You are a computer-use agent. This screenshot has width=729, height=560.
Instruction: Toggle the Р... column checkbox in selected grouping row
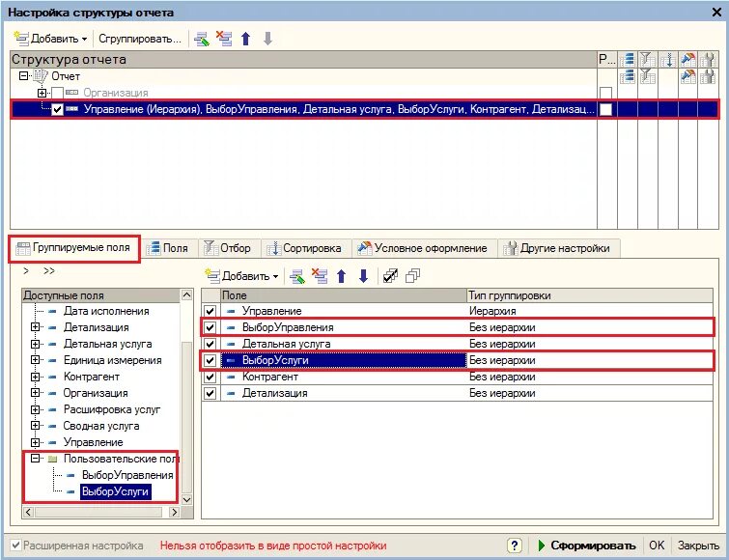(x=605, y=110)
